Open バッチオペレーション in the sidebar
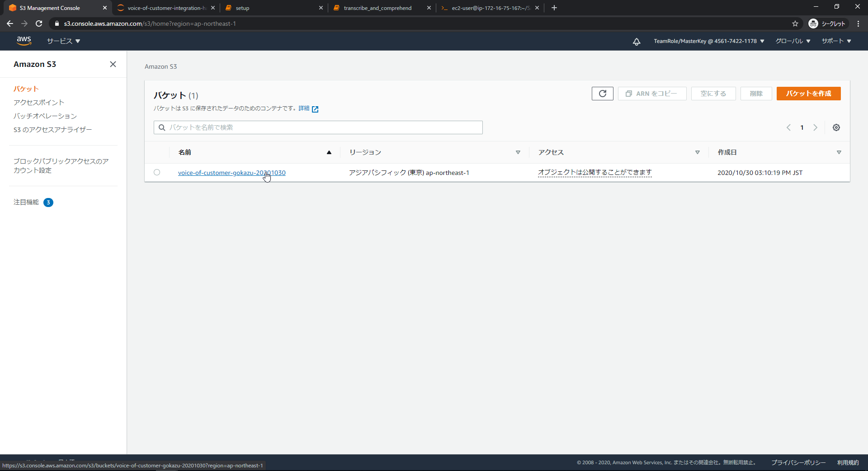868x471 pixels. pos(45,116)
